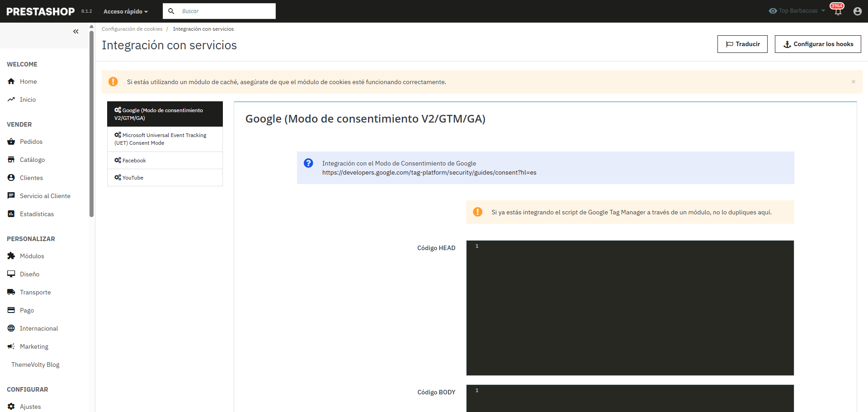
Task: Click the Pedidos basket icon
Action: (x=11, y=142)
